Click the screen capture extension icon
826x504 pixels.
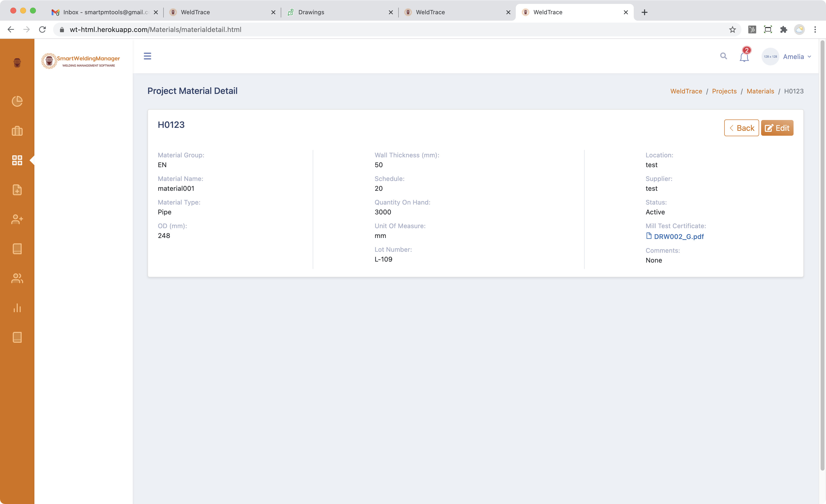pyautogui.click(x=768, y=30)
